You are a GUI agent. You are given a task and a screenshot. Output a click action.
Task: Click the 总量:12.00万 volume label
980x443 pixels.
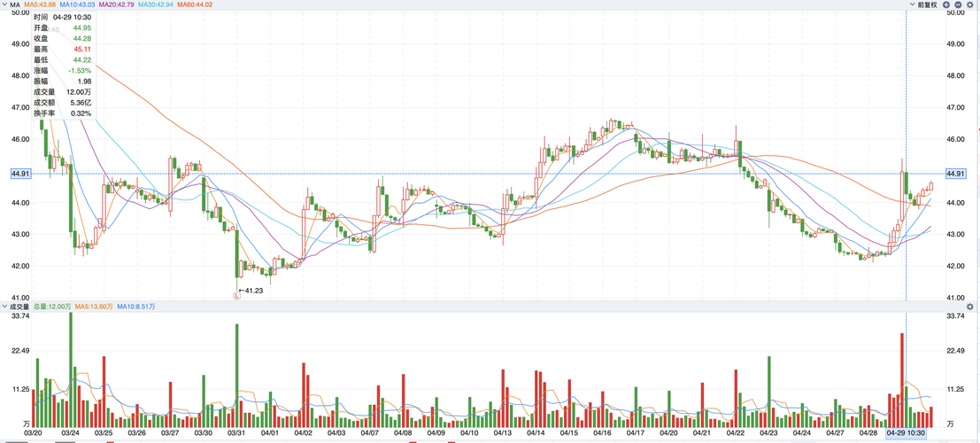click(x=52, y=307)
